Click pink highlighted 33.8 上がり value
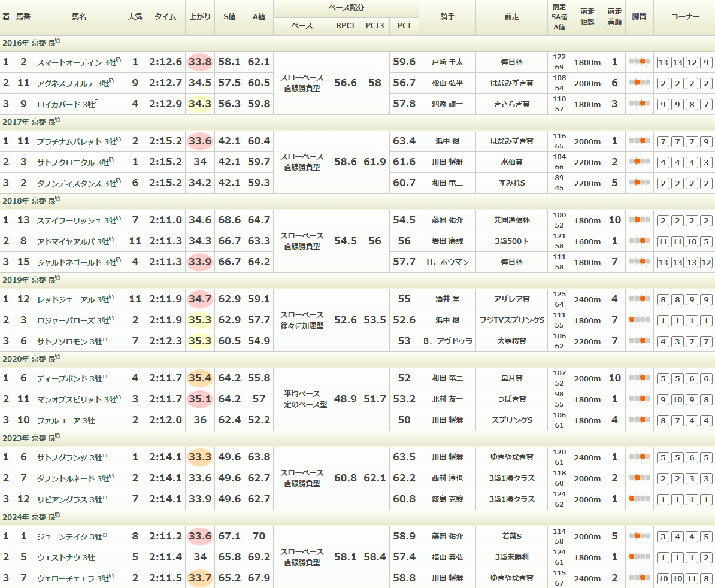This screenshot has height=588, width=715. (199, 62)
